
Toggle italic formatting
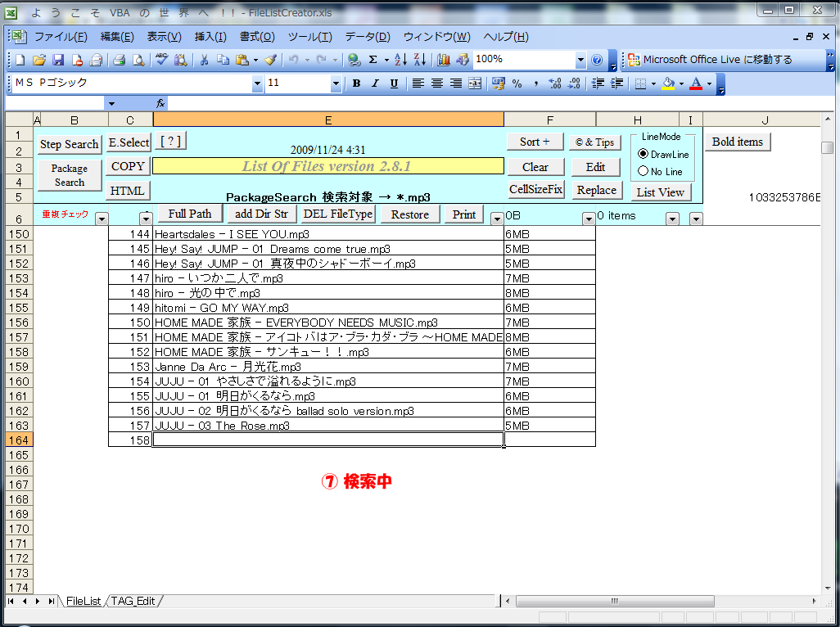(x=375, y=83)
